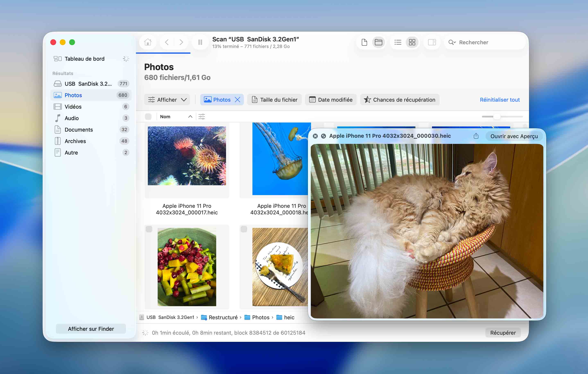Screen dimensions: 588x374
Task: Check the select-all checkbox beside Nom
Action: tap(148, 117)
